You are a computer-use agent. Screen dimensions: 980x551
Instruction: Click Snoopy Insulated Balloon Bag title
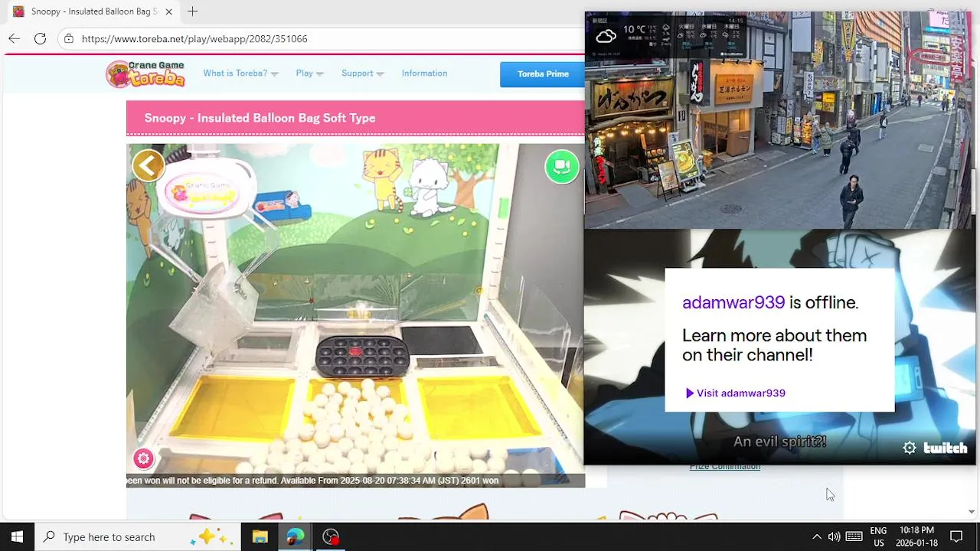[260, 118]
